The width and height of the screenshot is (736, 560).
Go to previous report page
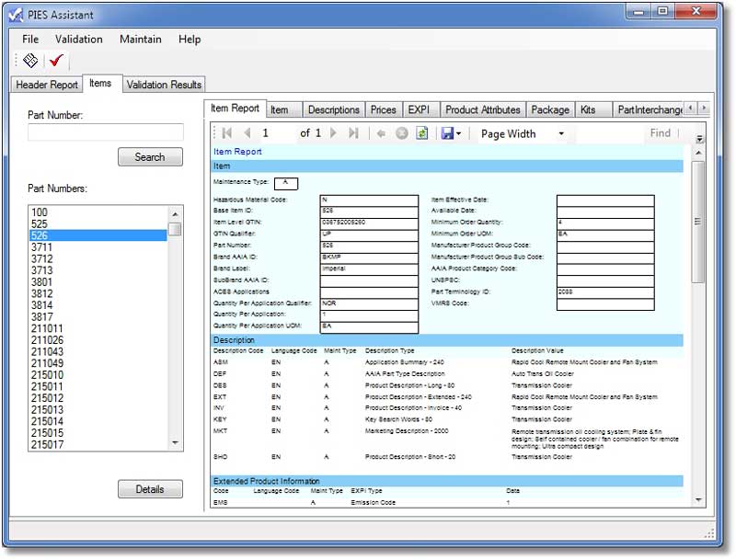pos(247,133)
